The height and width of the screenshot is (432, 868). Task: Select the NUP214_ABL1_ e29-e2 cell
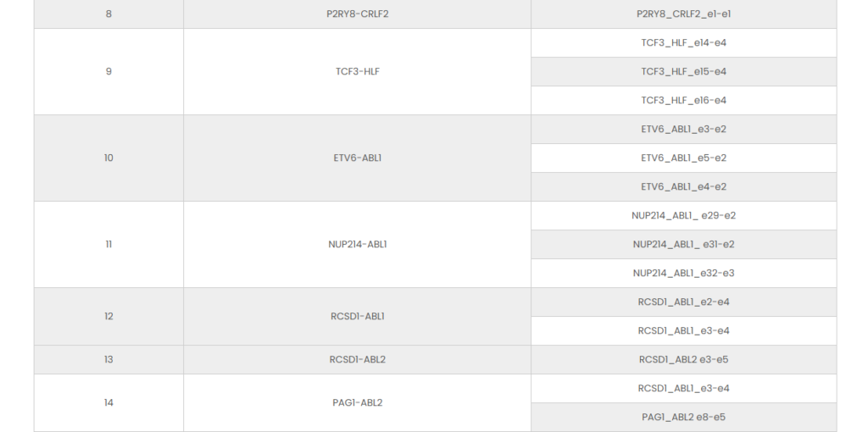tap(683, 216)
